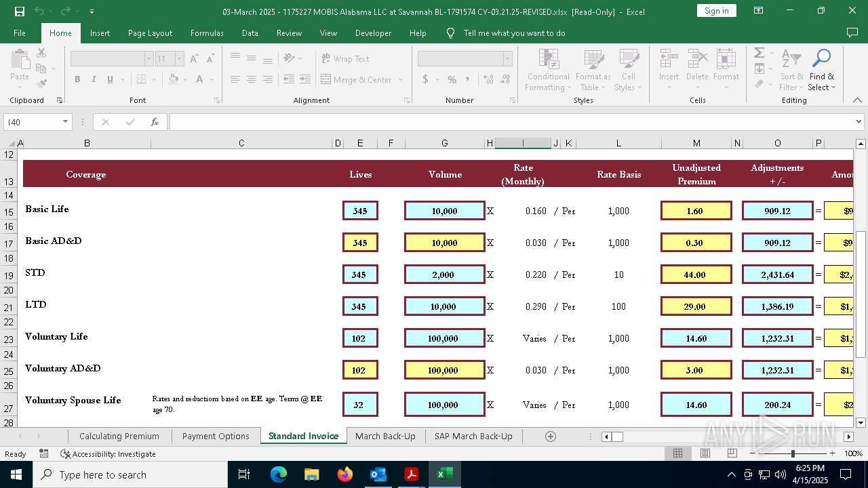Viewport: 868px width, 488px height.
Task: Switch to Review ribbon tab
Action: 289,33
